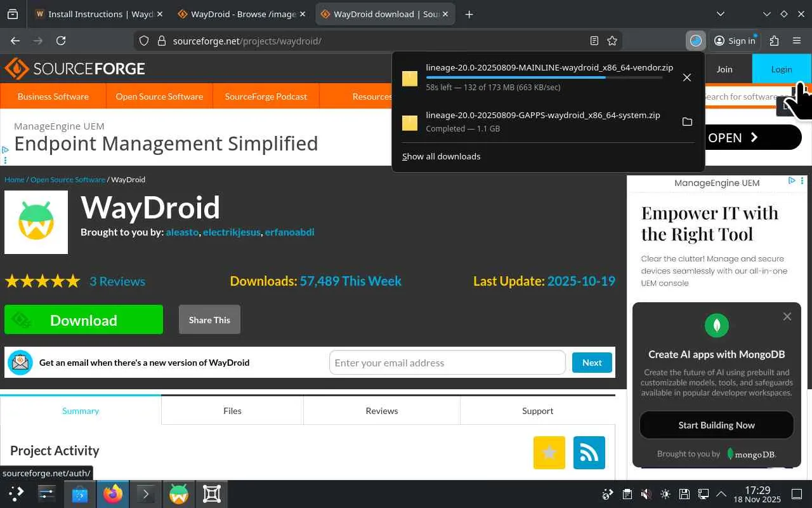812x508 pixels.
Task: Open Business Software menu
Action: (x=53, y=97)
